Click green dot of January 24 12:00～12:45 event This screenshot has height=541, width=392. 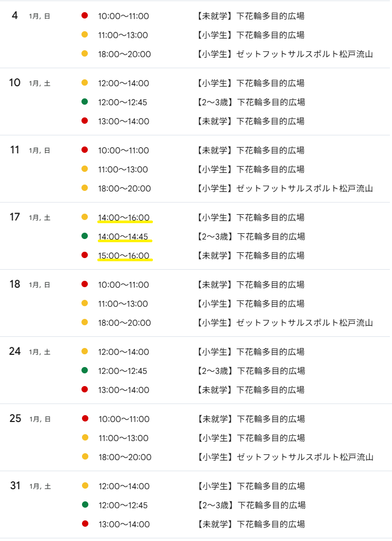pos(85,371)
